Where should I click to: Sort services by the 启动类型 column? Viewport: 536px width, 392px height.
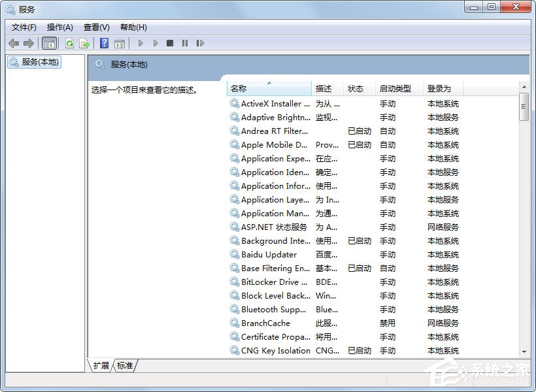click(394, 88)
